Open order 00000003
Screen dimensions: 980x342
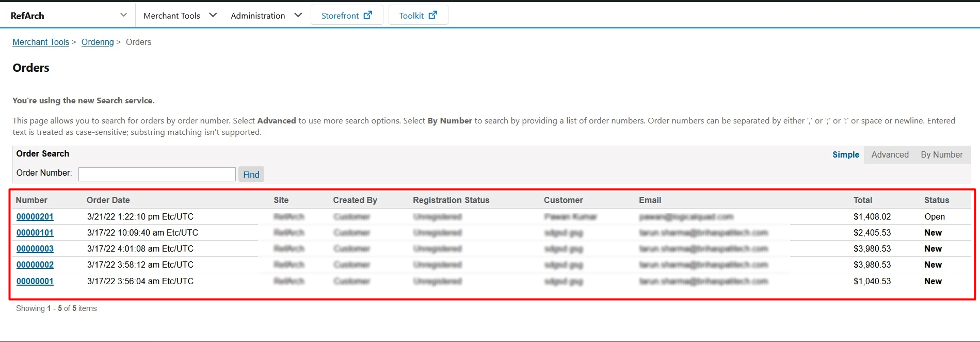pyautogui.click(x=35, y=248)
